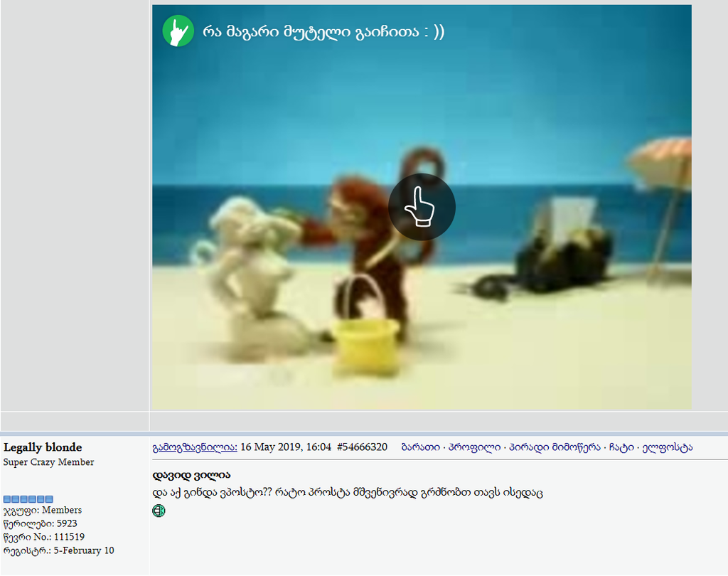The height and width of the screenshot is (576, 728).
Task: Click the username Legally blonde
Action: click(x=43, y=447)
